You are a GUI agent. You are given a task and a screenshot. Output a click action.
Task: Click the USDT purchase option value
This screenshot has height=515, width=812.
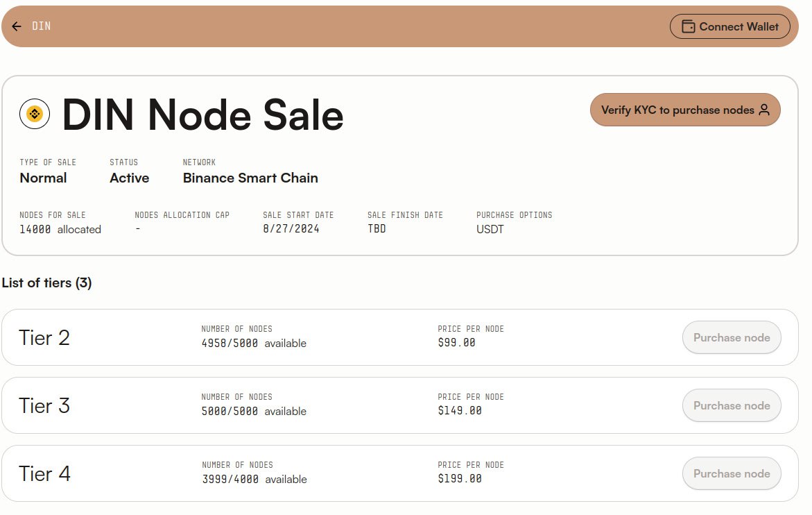pos(490,229)
